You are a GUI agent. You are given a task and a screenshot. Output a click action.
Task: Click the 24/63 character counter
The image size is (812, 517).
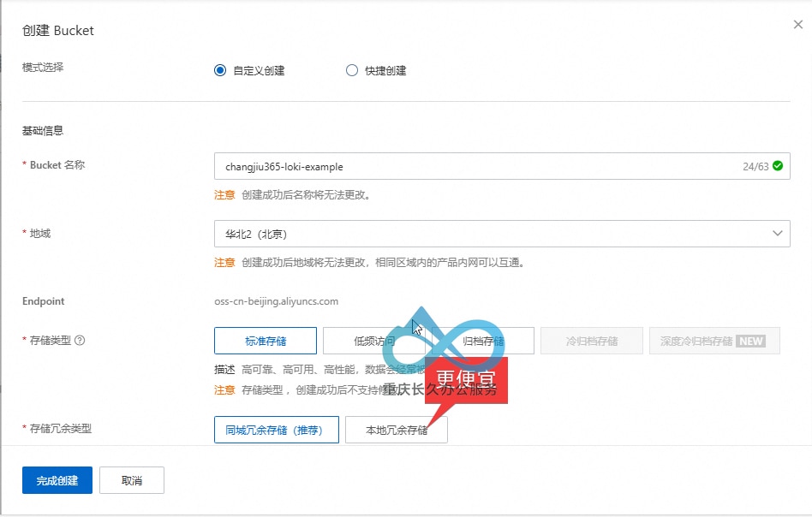(x=755, y=167)
